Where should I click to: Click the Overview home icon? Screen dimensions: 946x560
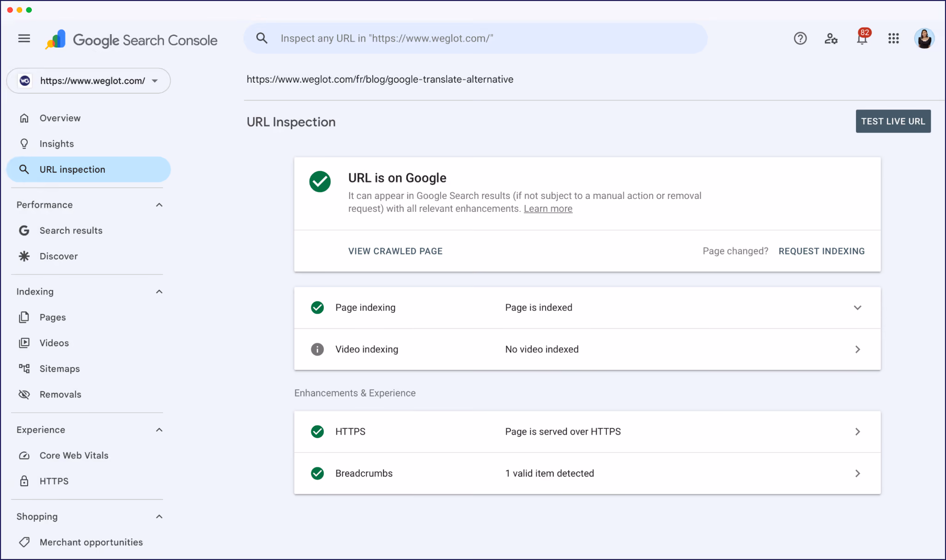(24, 118)
